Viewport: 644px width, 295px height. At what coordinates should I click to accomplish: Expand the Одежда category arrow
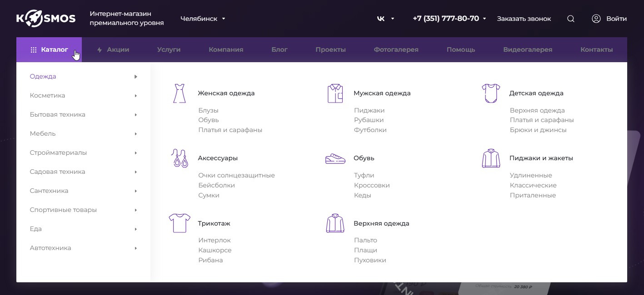point(136,77)
